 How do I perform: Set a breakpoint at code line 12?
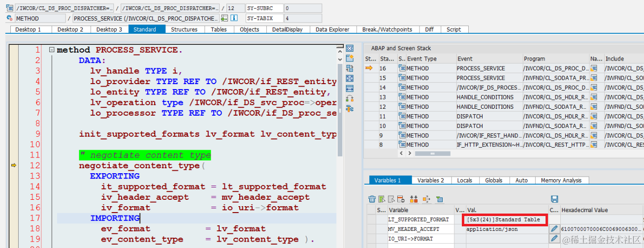pyautogui.click(x=14, y=165)
